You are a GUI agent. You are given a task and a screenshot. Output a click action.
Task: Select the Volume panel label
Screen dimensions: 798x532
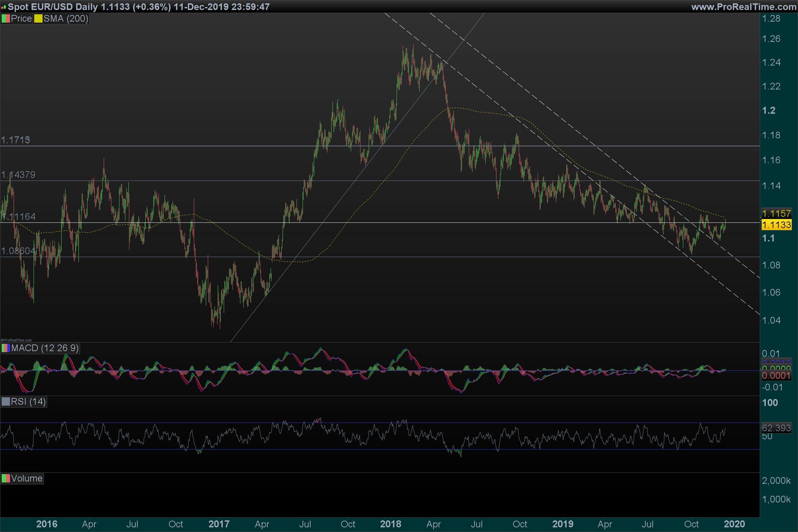[x=27, y=479]
